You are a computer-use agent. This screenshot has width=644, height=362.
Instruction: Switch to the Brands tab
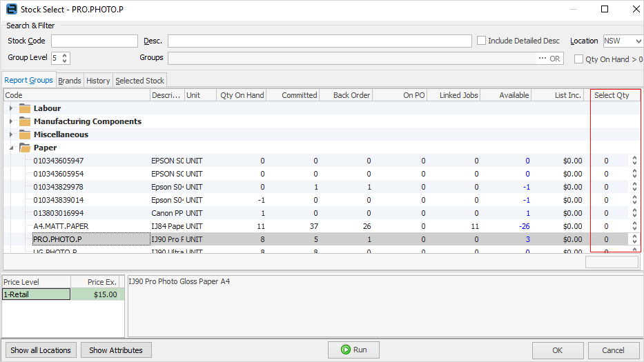[70, 81]
